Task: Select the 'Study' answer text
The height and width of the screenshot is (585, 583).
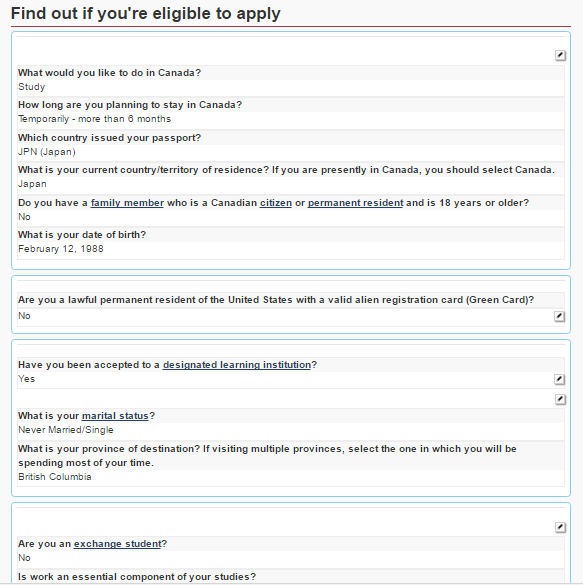Action: (32, 87)
